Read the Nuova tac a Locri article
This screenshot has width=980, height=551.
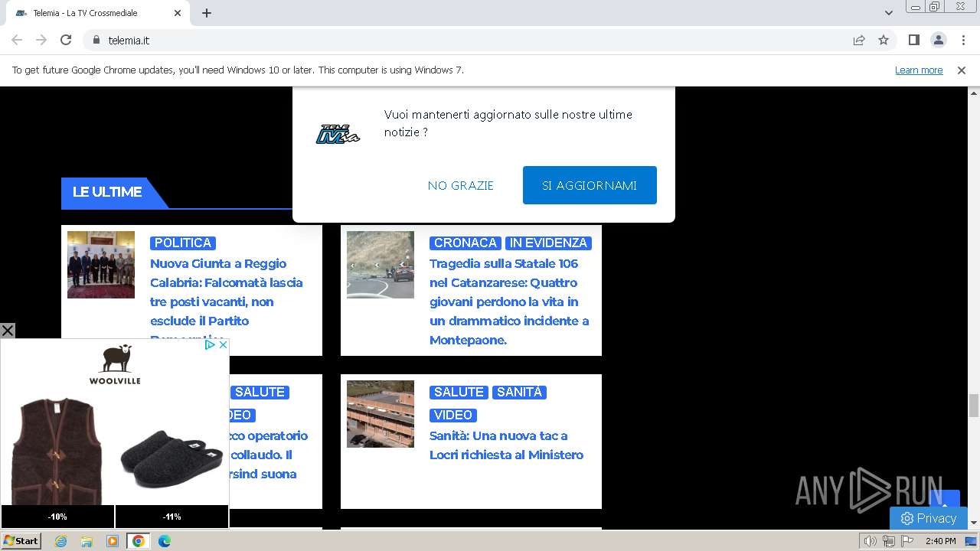(x=506, y=445)
